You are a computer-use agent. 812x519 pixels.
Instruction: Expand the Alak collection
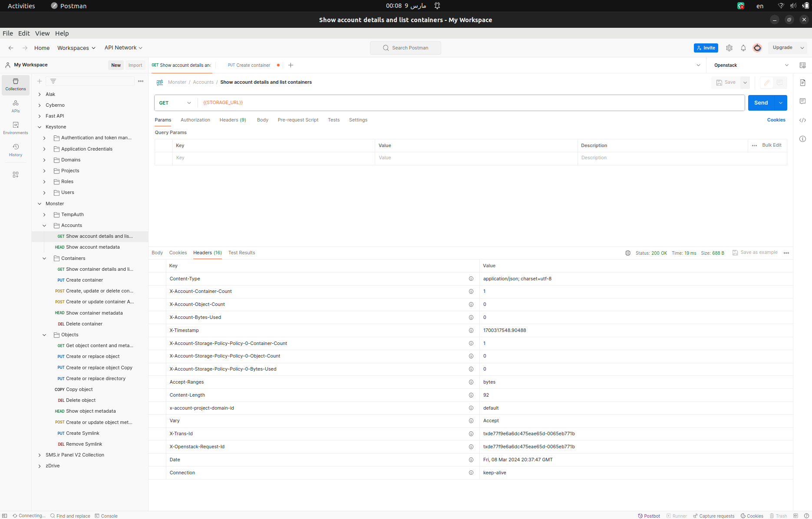(x=40, y=94)
